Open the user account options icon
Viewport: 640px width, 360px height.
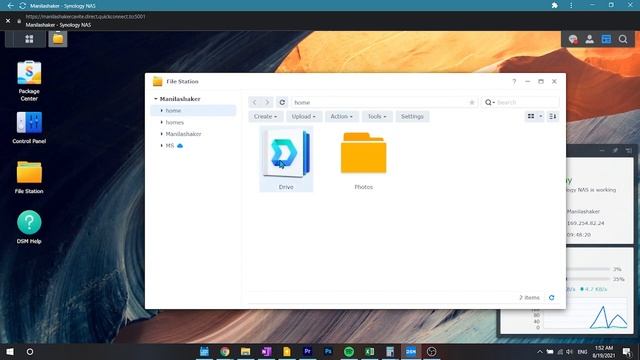[x=589, y=39]
